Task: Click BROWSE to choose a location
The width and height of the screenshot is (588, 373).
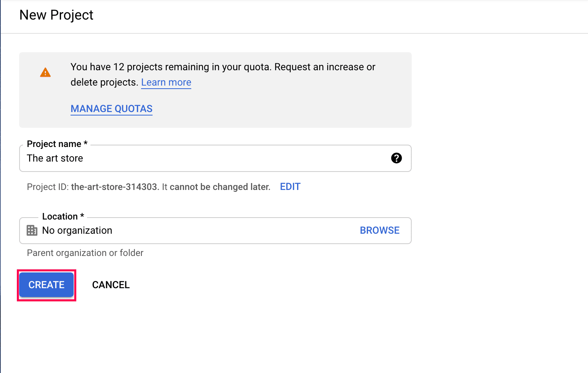Action: [x=379, y=230]
